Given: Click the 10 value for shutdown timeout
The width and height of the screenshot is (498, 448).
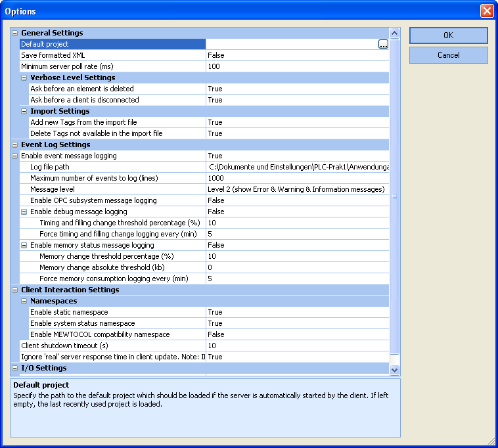Looking at the screenshot, I should click(x=212, y=346).
